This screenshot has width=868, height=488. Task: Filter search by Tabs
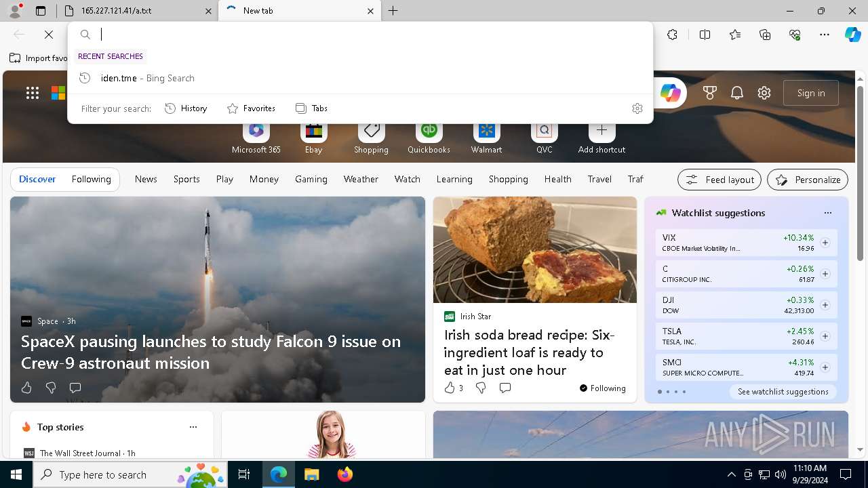pos(311,108)
